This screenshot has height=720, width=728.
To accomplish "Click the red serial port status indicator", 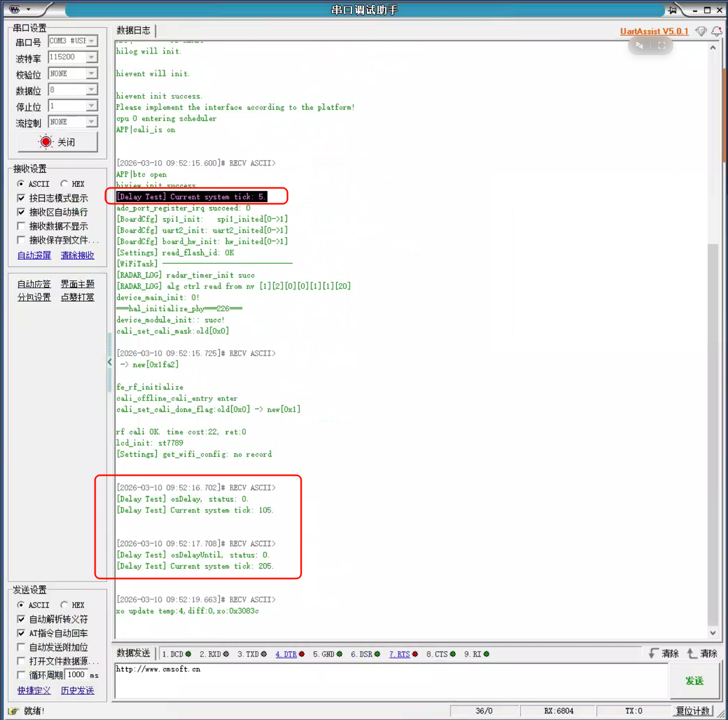I will coord(46,142).
